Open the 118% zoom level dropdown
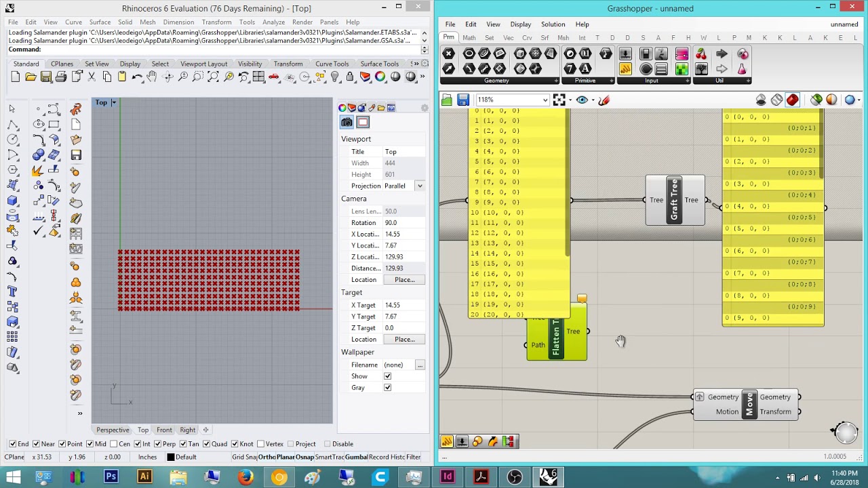Screen dimensions: 868x488 545,100
